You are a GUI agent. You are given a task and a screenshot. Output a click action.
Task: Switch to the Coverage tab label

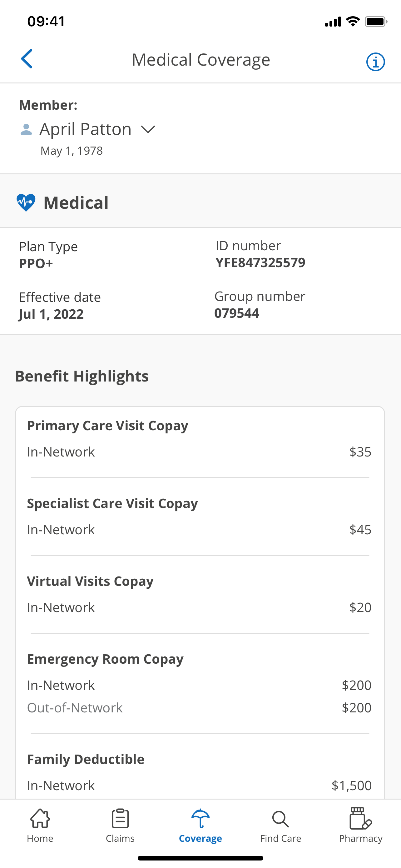click(200, 838)
